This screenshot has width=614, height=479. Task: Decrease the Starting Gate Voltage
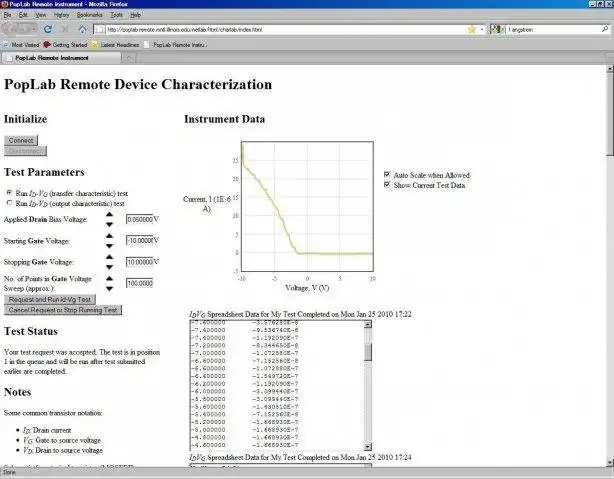(x=110, y=246)
